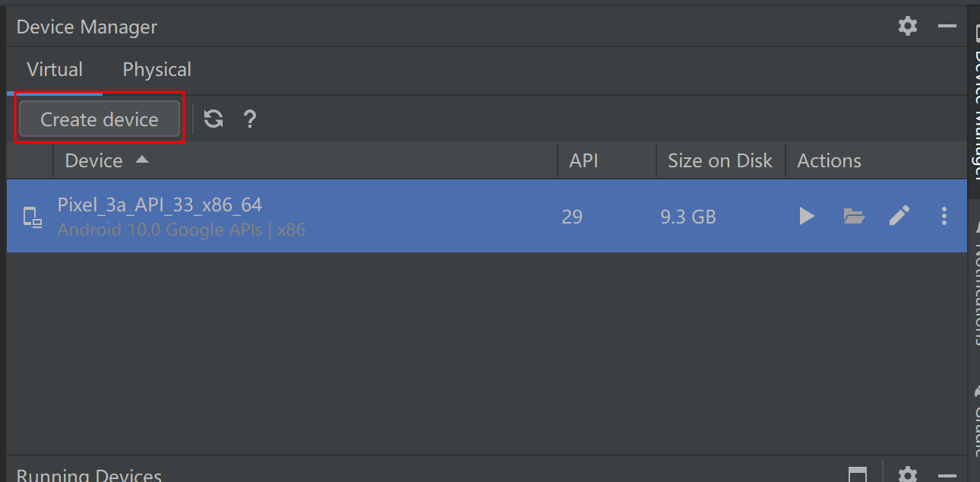Open more actions menu for Pixel_3a
The image size is (980, 482).
click(x=944, y=217)
